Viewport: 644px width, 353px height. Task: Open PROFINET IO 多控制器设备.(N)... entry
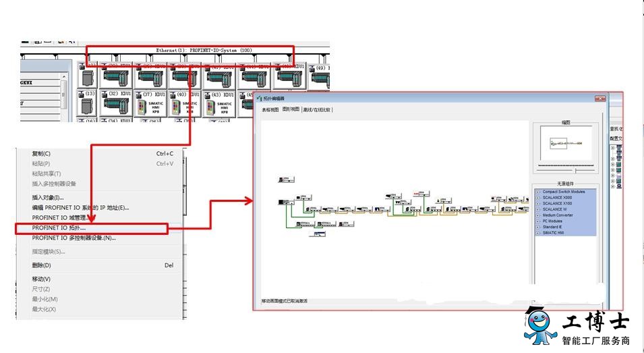click(74, 238)
